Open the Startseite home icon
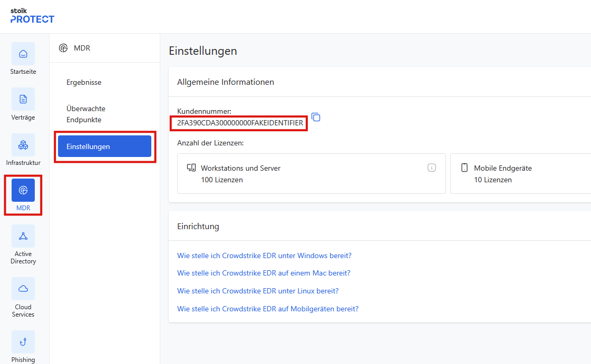 [x=23, y=54]
